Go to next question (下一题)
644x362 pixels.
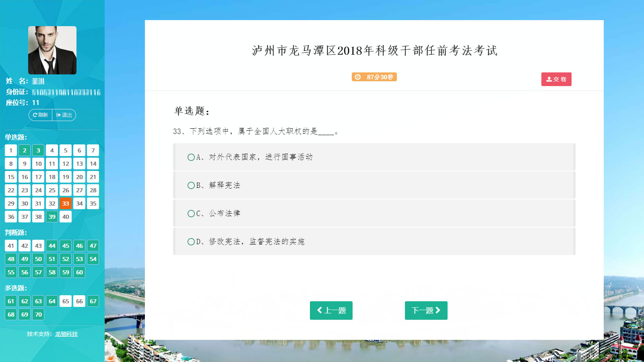426,311
